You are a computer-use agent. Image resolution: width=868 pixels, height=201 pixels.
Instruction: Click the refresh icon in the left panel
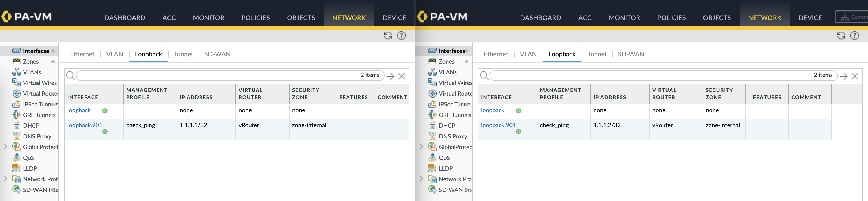point(388,36)
